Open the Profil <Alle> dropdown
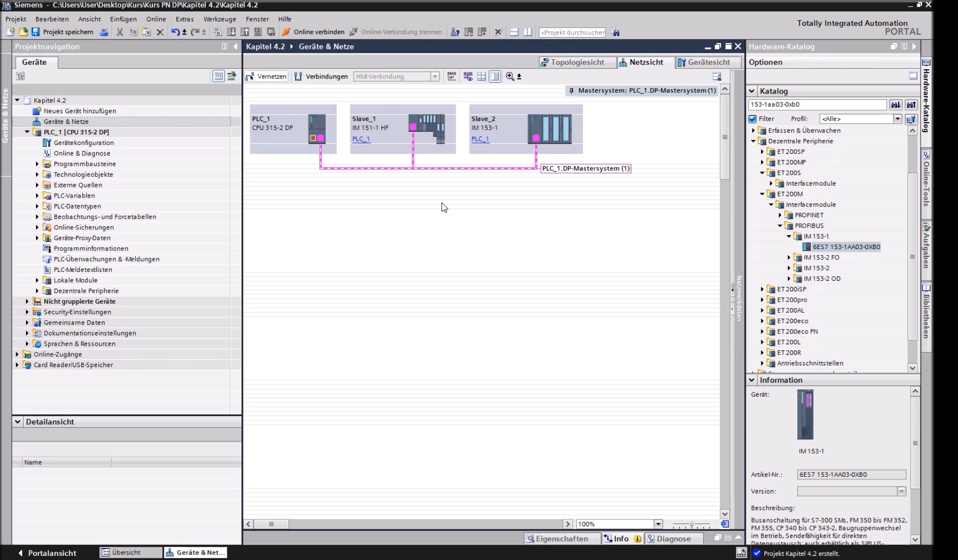The height and width of the screenshot is (560, 958). click(x=898, y=119)
